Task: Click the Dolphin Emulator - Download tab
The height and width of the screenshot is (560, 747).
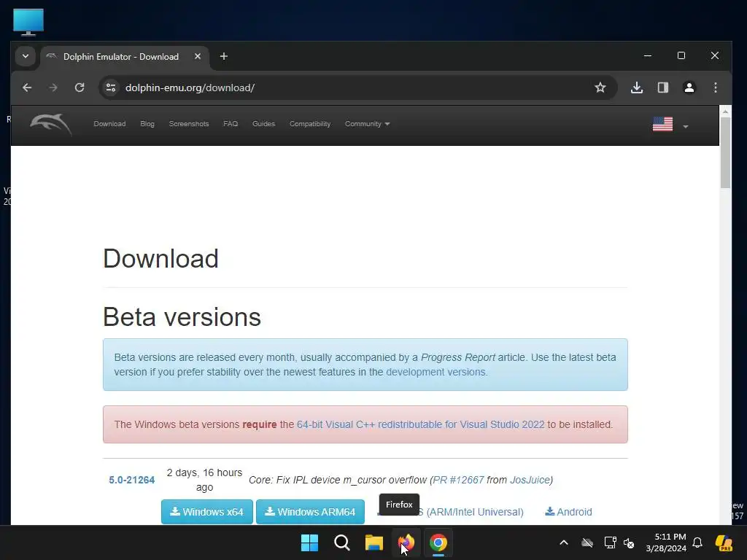Action: [x=125, y=57]
